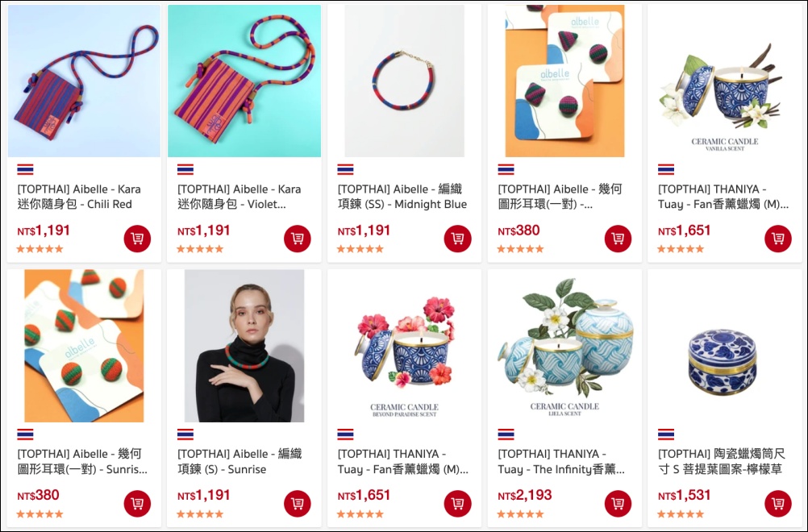
Task: Add Sunrise woven necklace (S) to cart
Action: point(298,503)
